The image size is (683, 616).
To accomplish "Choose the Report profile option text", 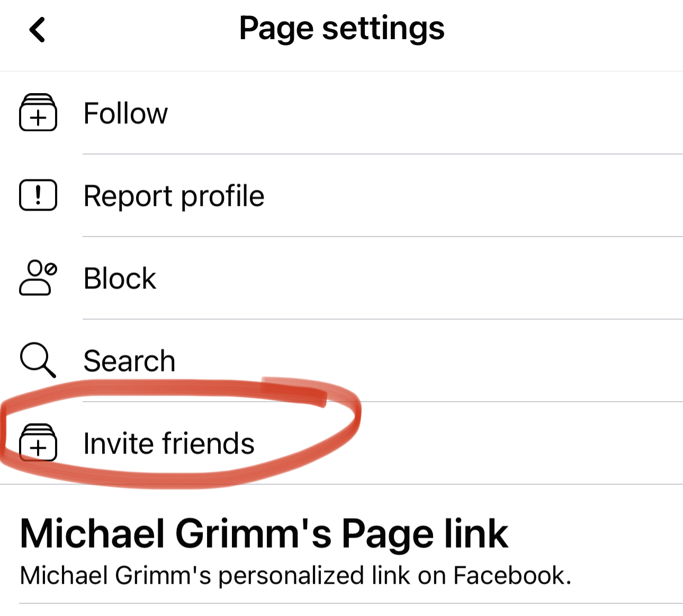I will coord(174,196).
